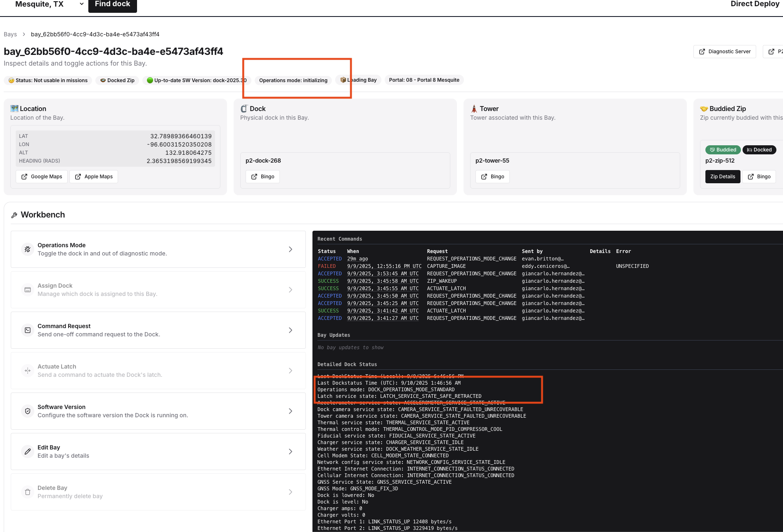Click the Bingo button under p2-zip-512
The height and width of the screenshot is (532, 783).
759,177
